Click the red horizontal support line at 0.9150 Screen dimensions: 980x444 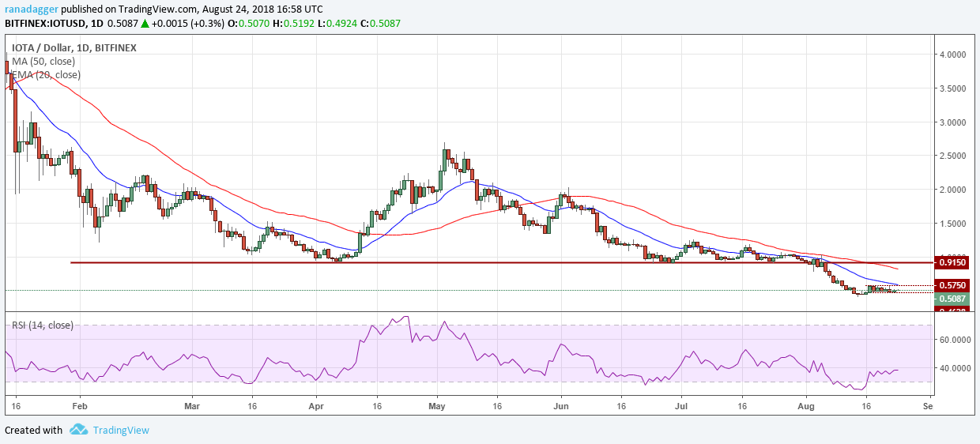502,262
